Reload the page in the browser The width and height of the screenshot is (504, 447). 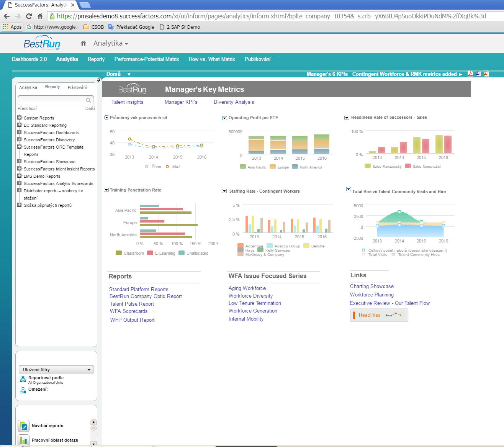pyautogui.click(x=29, y=16)
